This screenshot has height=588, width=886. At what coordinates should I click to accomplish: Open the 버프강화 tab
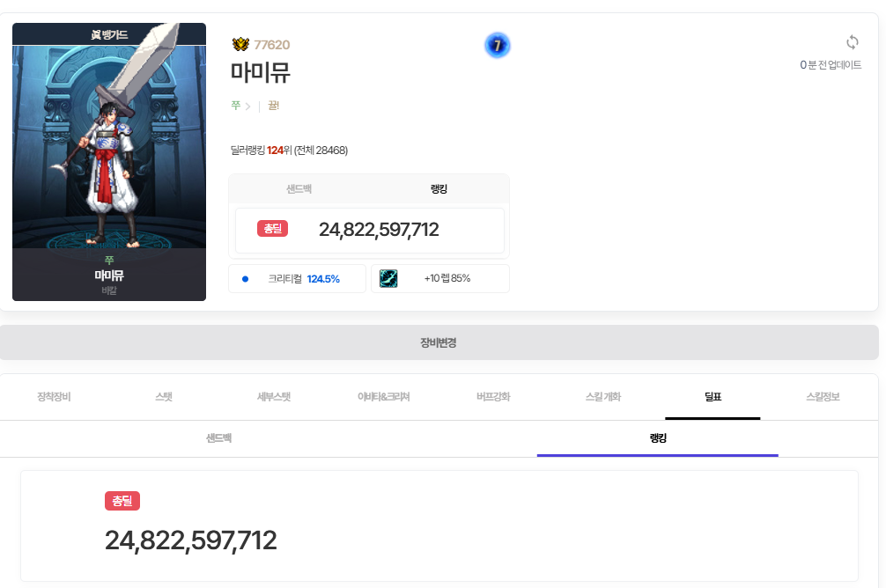(x=493, y=397)
